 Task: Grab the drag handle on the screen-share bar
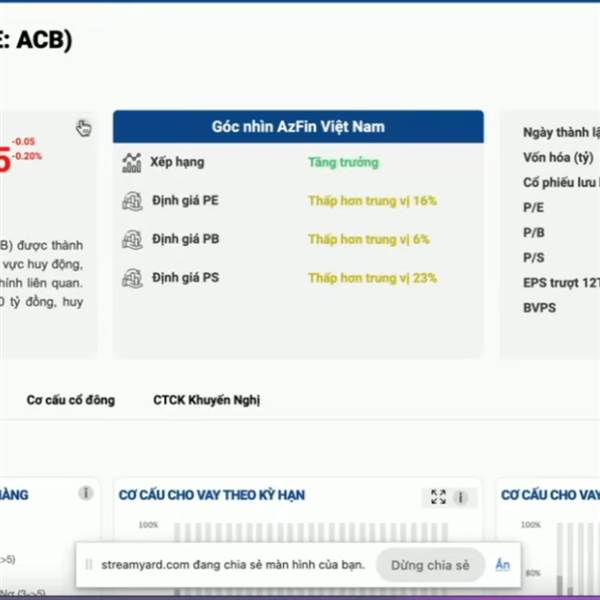point(89,565)
